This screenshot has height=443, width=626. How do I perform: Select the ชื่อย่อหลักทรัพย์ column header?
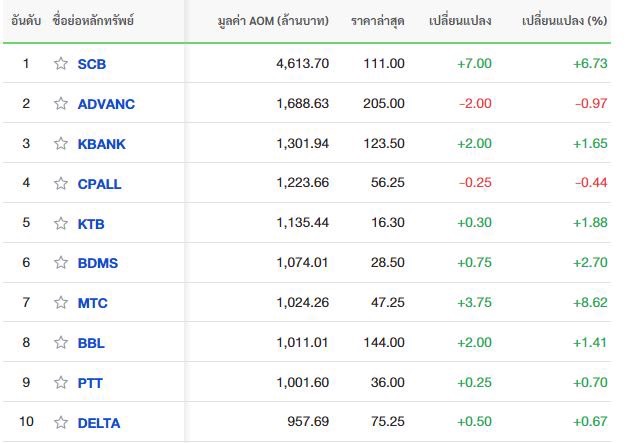[x=93, y=20]
